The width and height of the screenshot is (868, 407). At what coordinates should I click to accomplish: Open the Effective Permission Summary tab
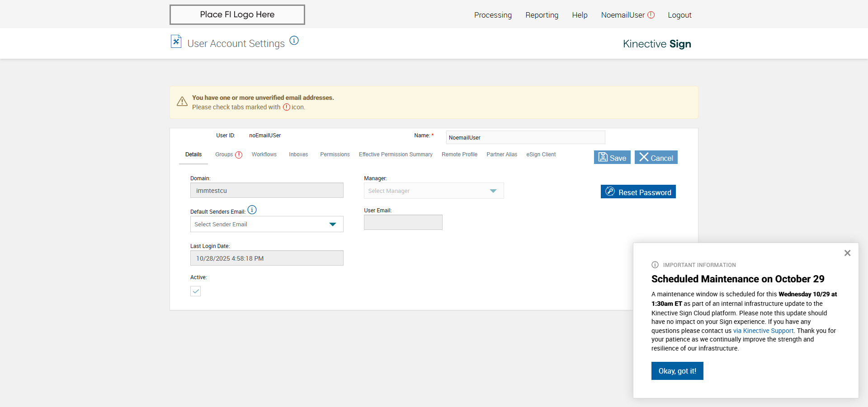[x=396, y=154]
